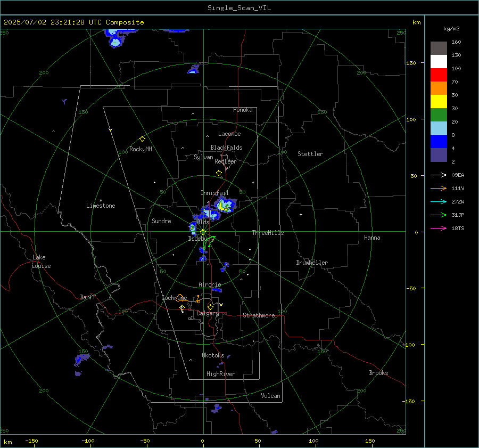Image resolution: width=479 pixels, height=448 pixels.
Task: Select the yellow 30-50 kg/m2 color band
Action: click(x=439, y=101)
